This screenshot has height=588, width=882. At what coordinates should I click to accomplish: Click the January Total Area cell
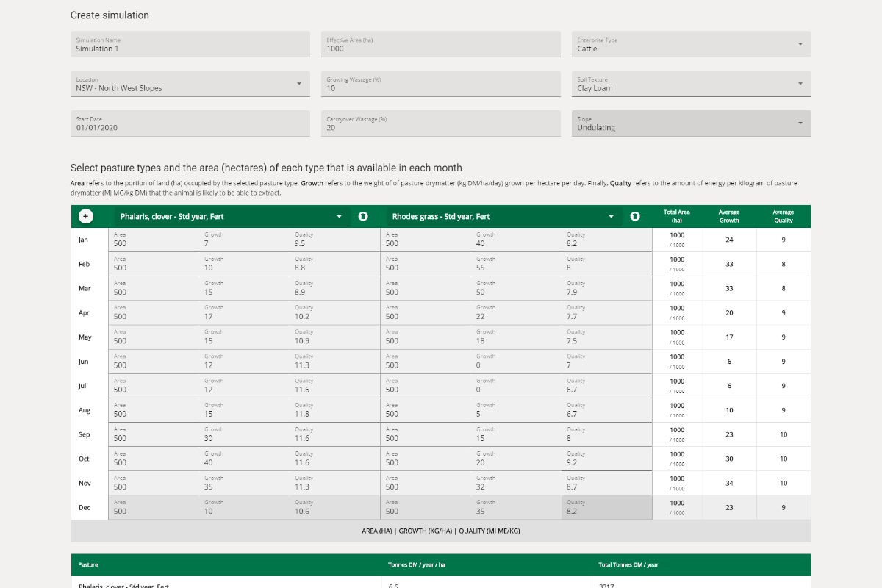[x=677, y=239]
